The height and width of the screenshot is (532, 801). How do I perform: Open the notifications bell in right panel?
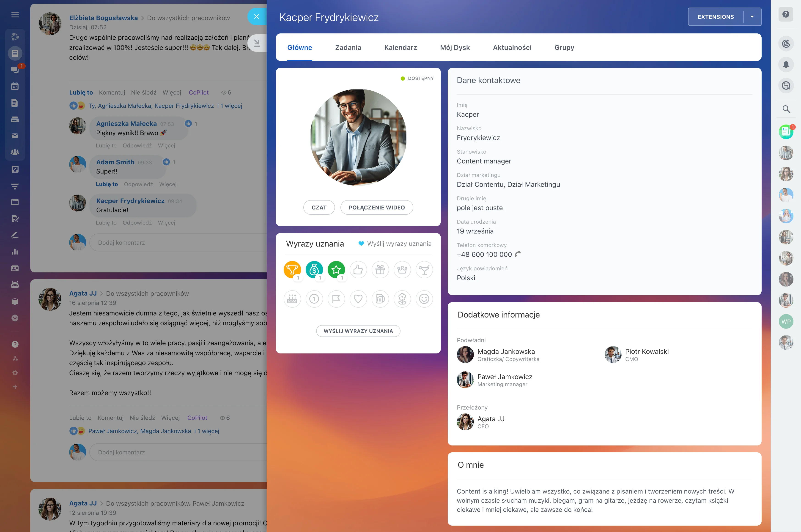point(786,65)
